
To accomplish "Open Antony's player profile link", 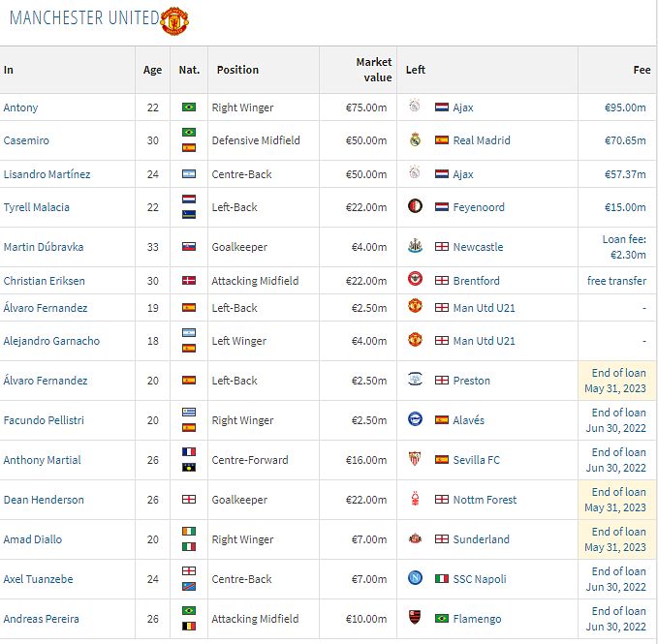I will [21, 107].
